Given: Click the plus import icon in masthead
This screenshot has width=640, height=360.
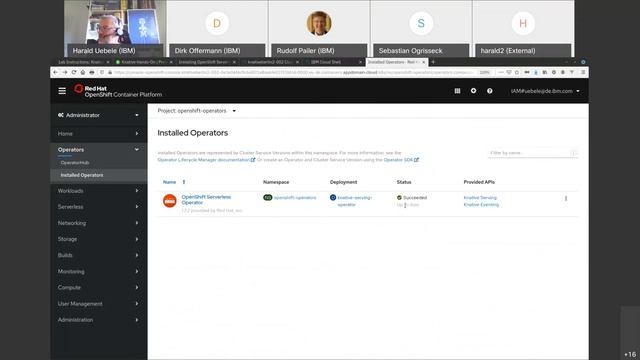Looking at the screenshot, I should pos(473,91).
